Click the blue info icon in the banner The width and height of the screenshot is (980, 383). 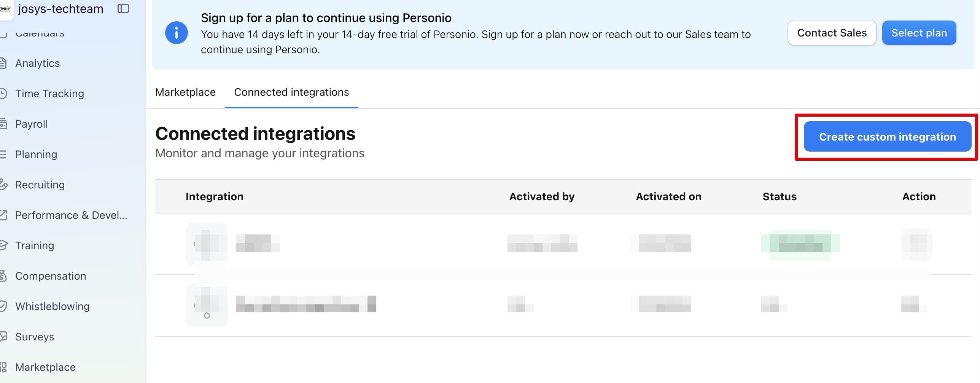point(176,33)
